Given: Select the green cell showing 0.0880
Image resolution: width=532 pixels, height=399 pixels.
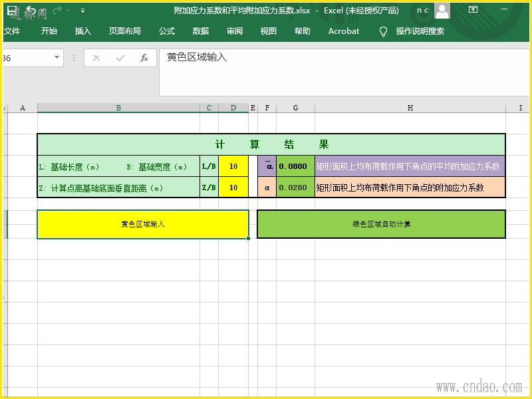Looking at the screenshot, I should pos(295,166).
